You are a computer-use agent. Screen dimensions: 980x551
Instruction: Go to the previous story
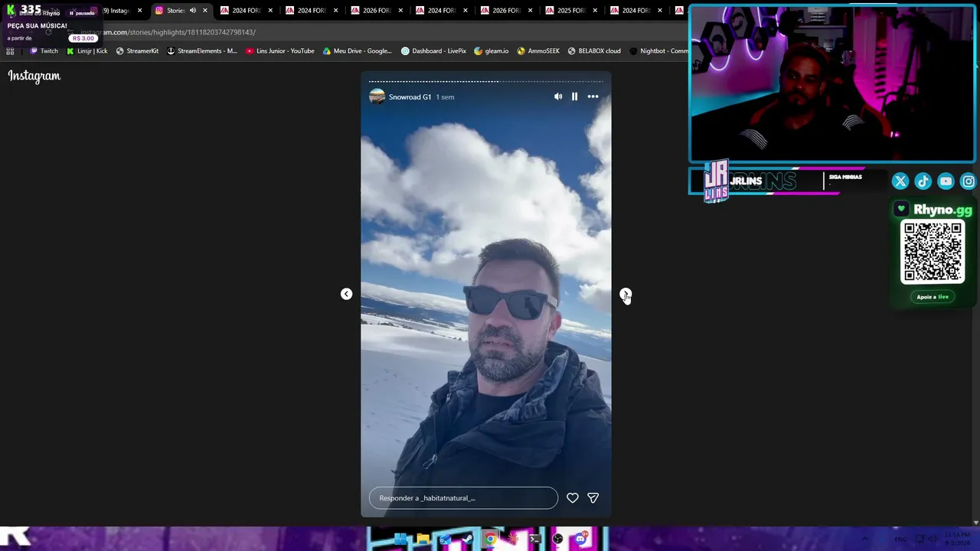346,294
